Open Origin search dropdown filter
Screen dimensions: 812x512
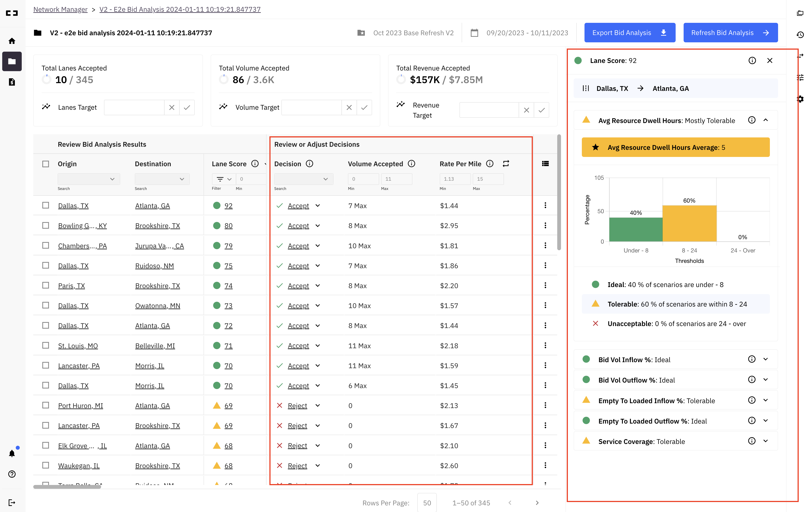[89, 179]
